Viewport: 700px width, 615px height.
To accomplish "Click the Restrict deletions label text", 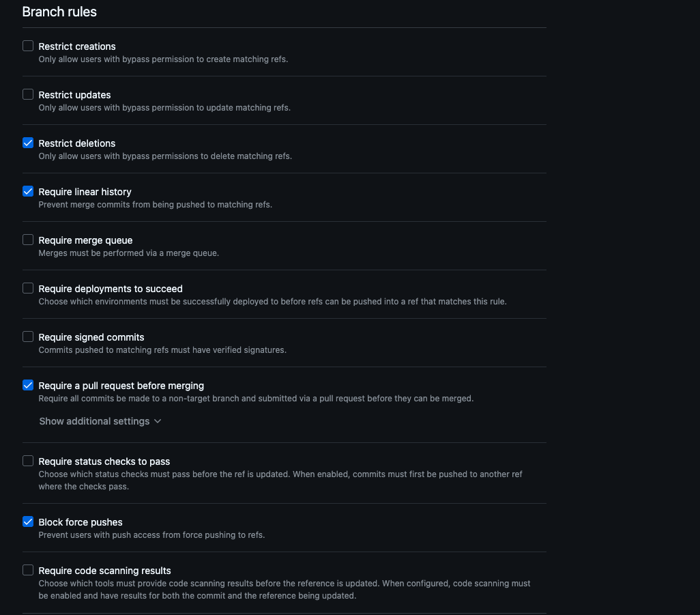I will point(77,143).
